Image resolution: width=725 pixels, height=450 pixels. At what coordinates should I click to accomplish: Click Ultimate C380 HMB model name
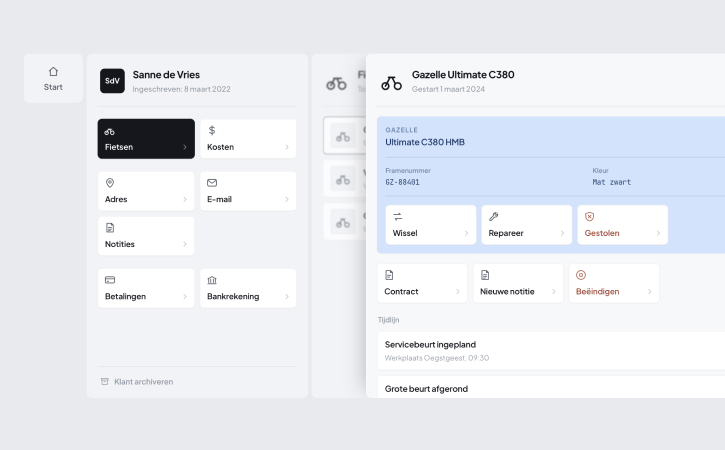[425, 142]
